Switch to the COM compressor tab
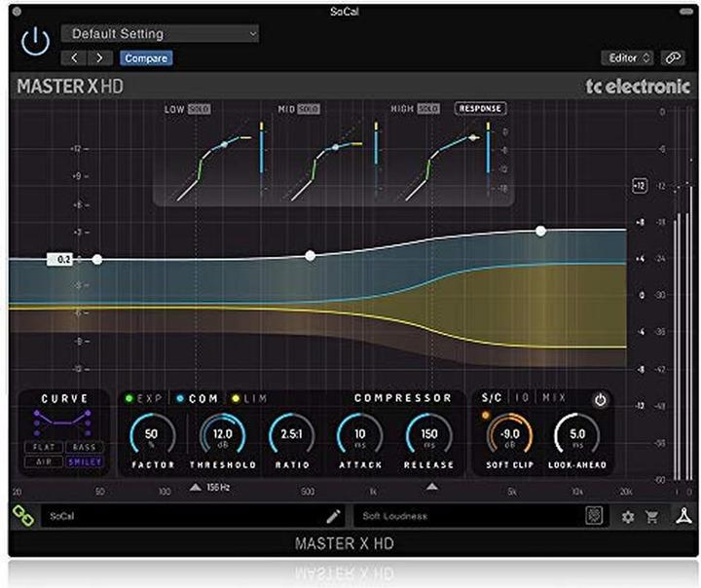The height and width of the screenshot is (588, 701). point(197,398)
